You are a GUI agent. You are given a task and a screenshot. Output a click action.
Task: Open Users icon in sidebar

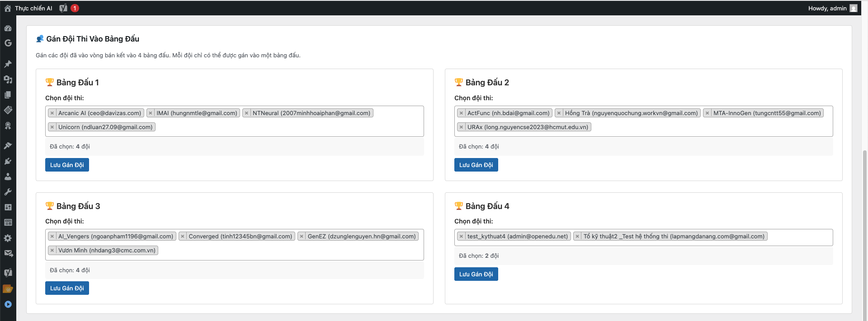pos(8,177)
